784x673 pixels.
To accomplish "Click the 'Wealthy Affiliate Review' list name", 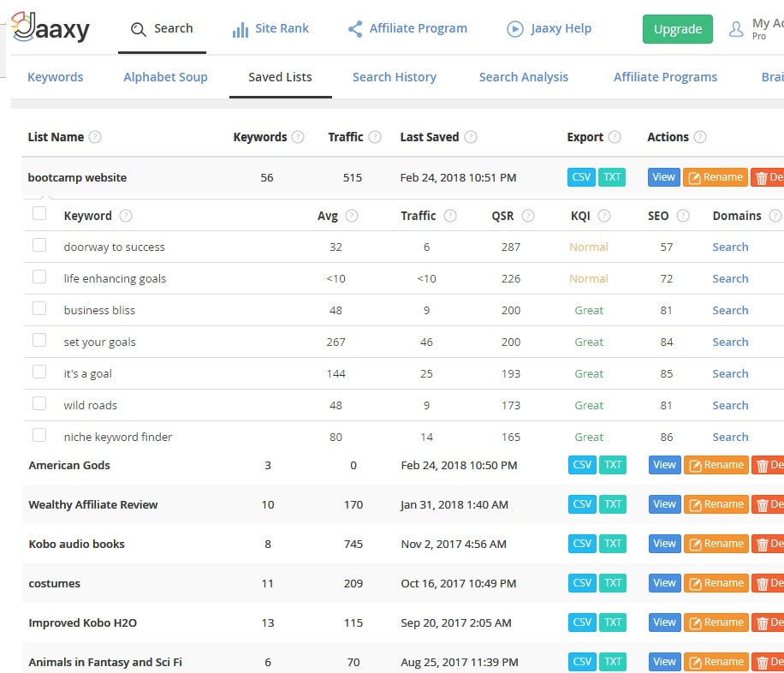I will 93,505.
